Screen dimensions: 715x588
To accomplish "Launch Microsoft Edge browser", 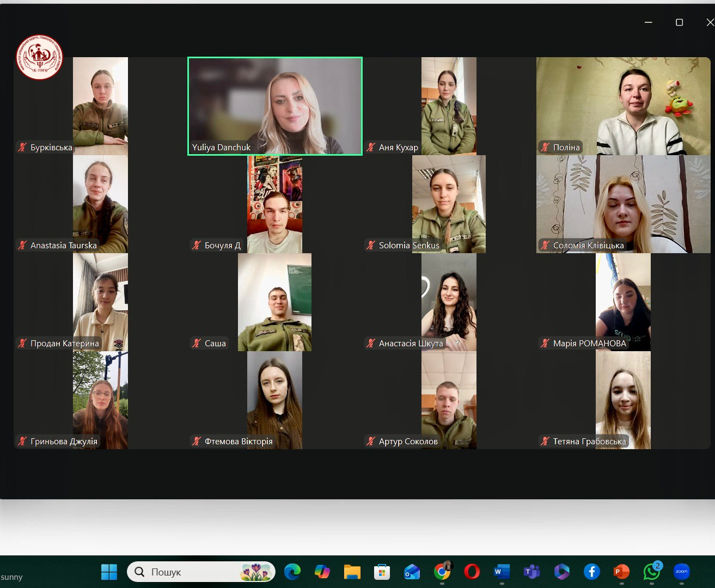I will pos(292,572).
